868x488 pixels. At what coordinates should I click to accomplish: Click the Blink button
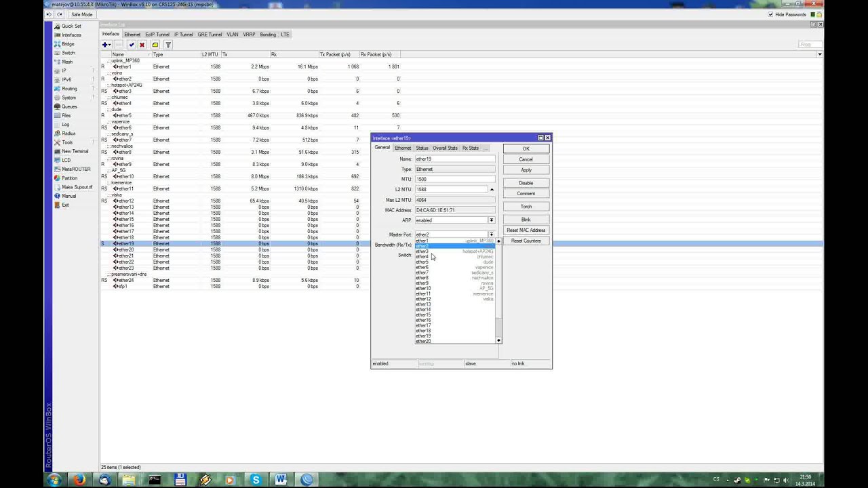click(526, 220)
